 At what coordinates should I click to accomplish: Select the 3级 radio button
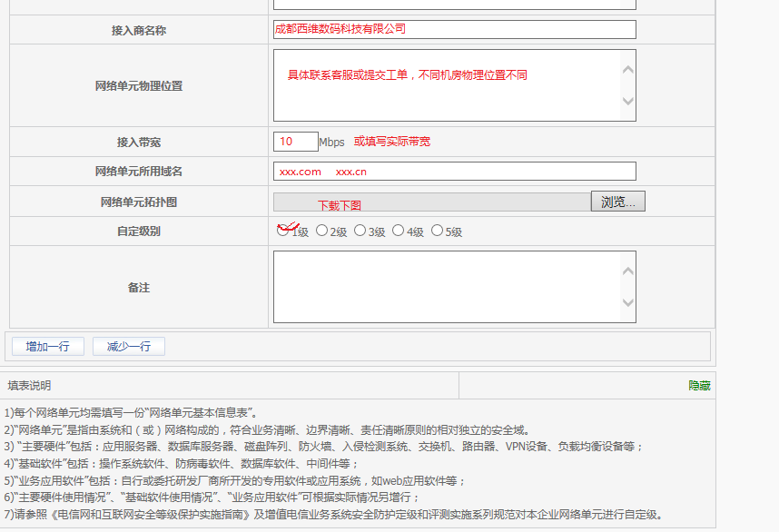tap(360, 231)
